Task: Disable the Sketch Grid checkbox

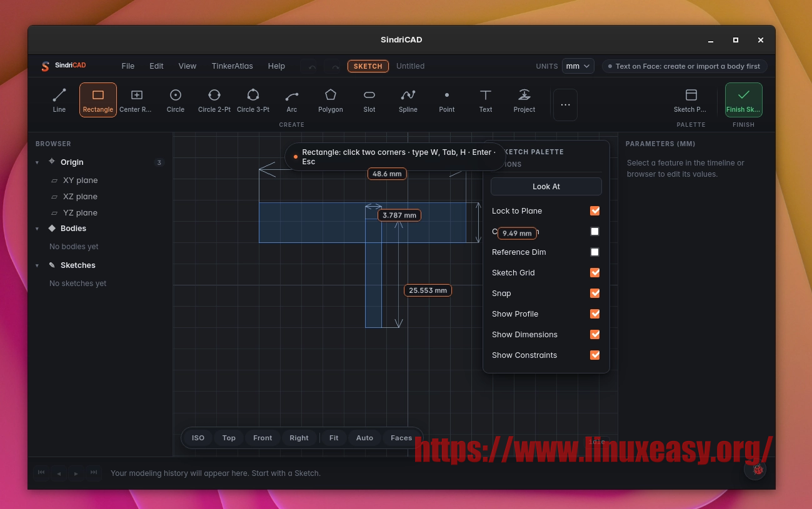Action: coord(595,273)
